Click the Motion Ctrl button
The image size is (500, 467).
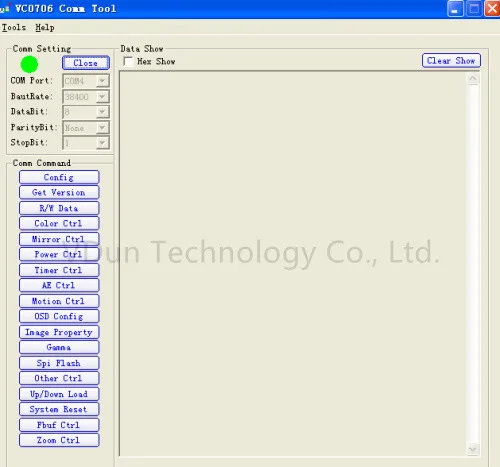point(59,301)
